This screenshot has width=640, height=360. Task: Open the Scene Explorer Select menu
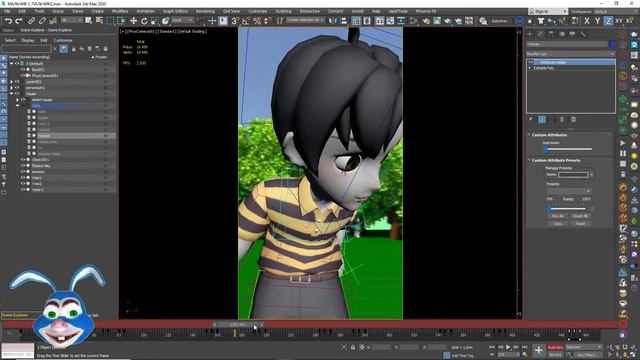pyautogui.click(x=10, y=40)
